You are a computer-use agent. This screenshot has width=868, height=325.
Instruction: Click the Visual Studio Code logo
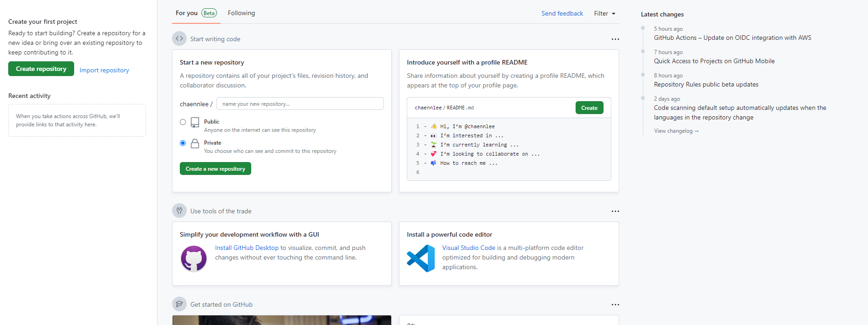[x=421, y=258]
